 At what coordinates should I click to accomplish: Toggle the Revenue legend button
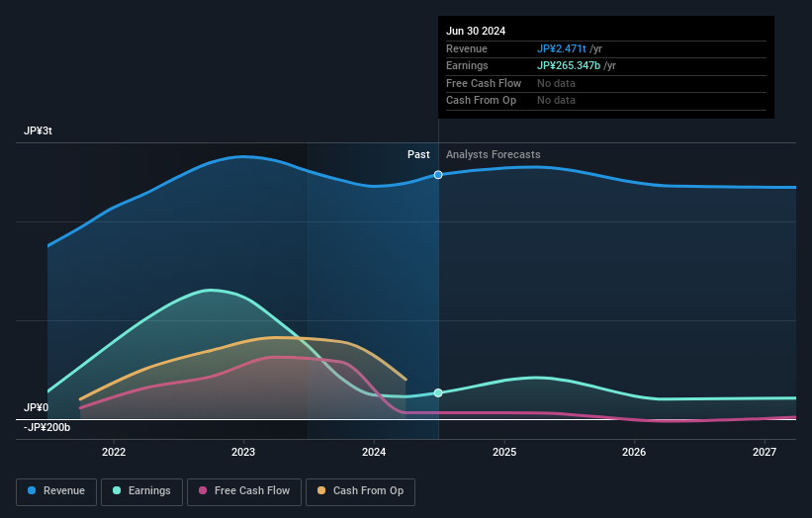[56, 491]
